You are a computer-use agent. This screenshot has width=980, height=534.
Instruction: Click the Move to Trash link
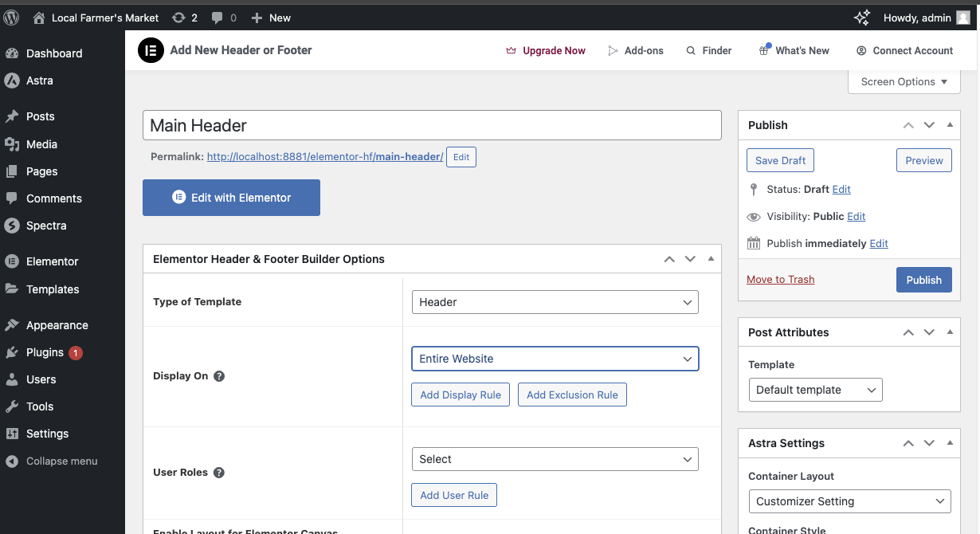click(x=780, y=279)
